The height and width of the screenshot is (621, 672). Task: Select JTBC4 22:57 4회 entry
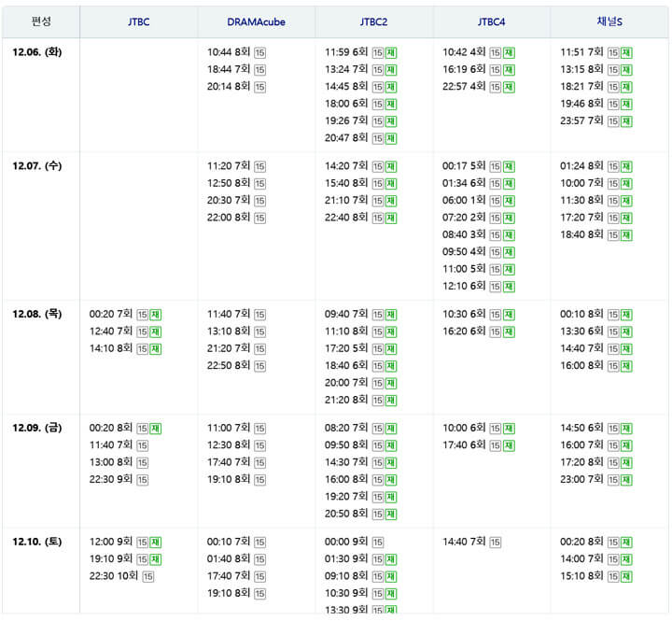(464, 86)
